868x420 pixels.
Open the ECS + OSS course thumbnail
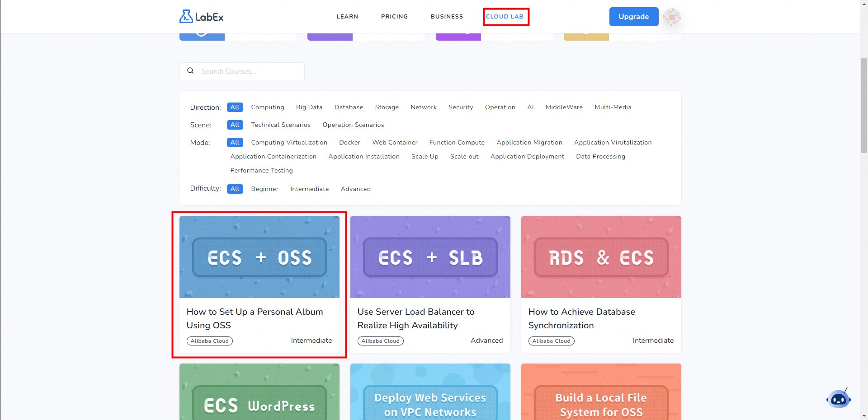[x=259, y=257]
